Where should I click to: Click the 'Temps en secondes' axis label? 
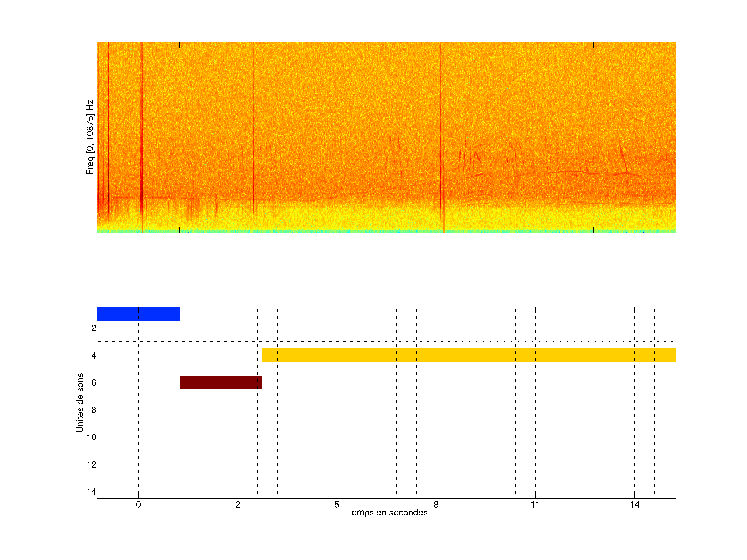[x=387, y=512]
